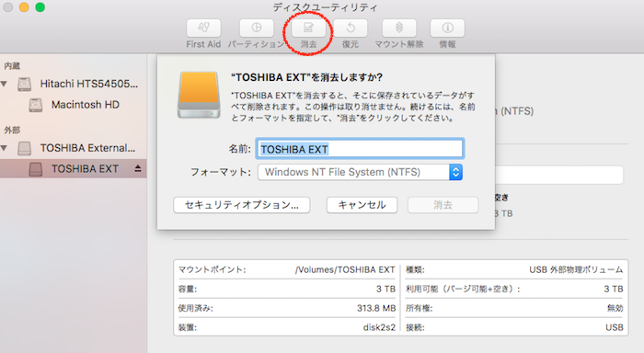This screenshot has height=353, width=644.
Task: Collapse the TOSHIBA External disclosure triangle
Action: coord(4,148)
